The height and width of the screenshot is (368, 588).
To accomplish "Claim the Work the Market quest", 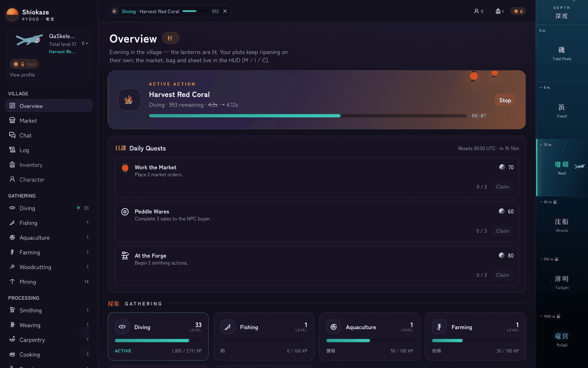I will click(x=503, y=187).
